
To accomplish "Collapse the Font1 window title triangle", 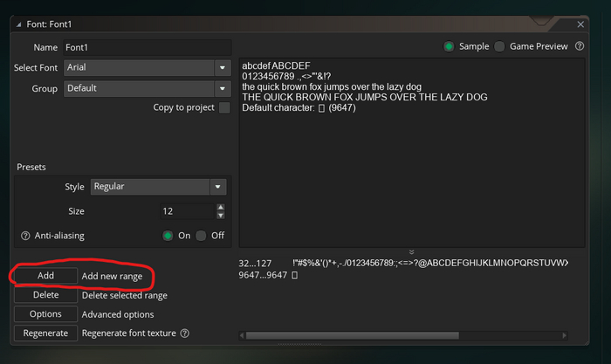I will [x=18, y=24].
